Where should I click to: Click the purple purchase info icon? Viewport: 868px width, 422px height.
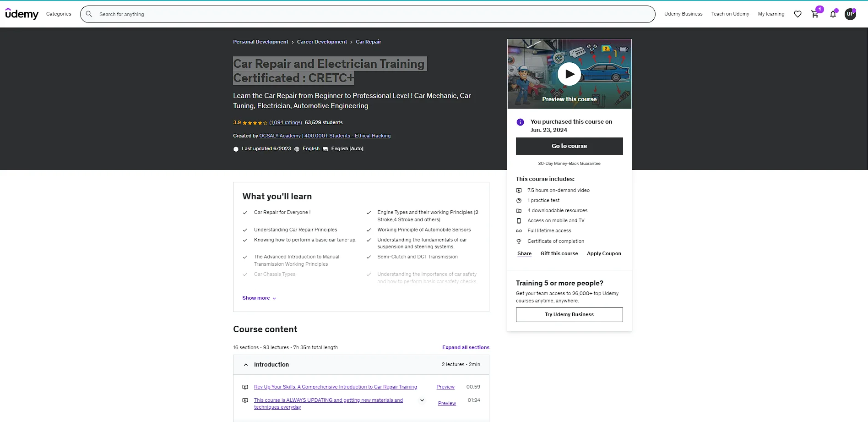520,122
